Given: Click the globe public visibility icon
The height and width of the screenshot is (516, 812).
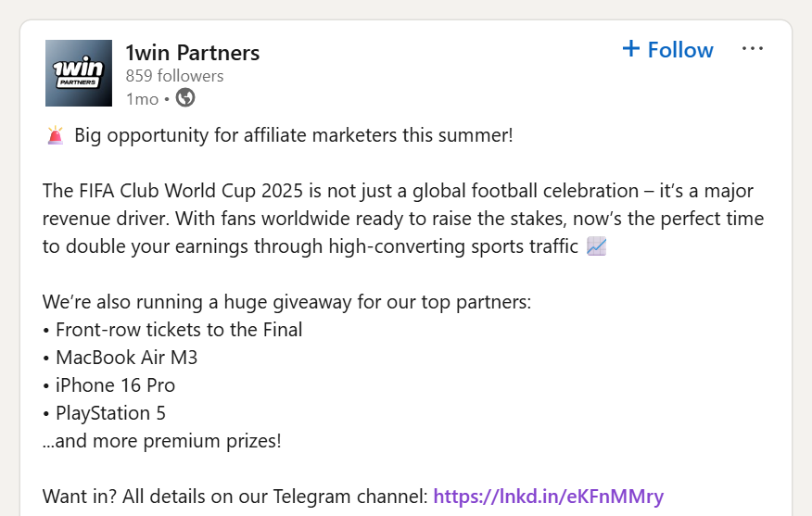Looking at the screenshot, I should coord(185,98).
